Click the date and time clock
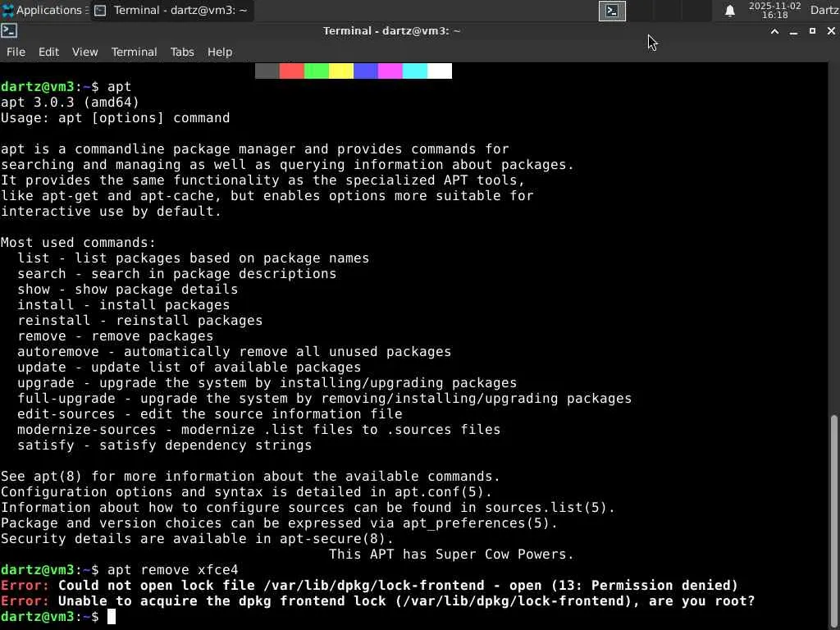 pos(774,10)
